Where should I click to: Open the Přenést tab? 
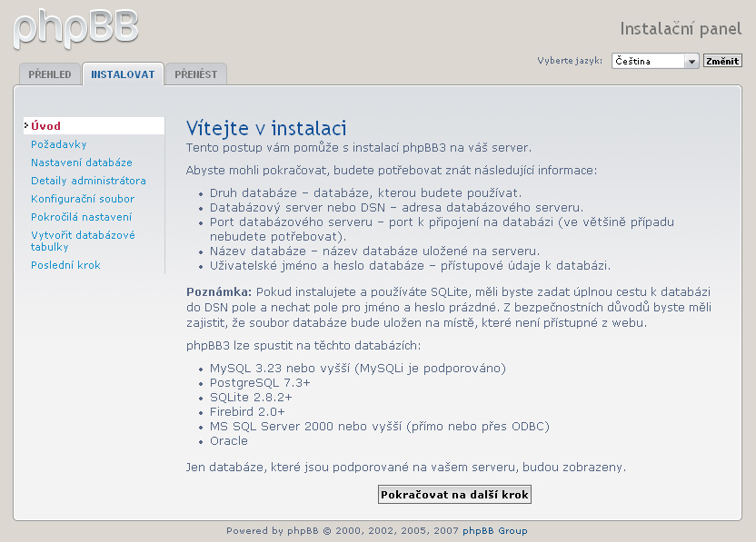tap(195, 74)
